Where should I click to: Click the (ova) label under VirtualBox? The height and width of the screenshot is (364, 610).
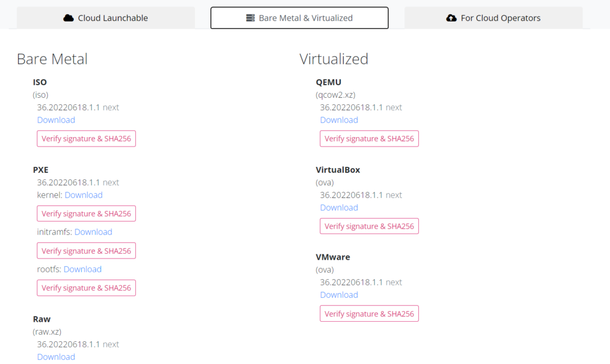(325, 182)
